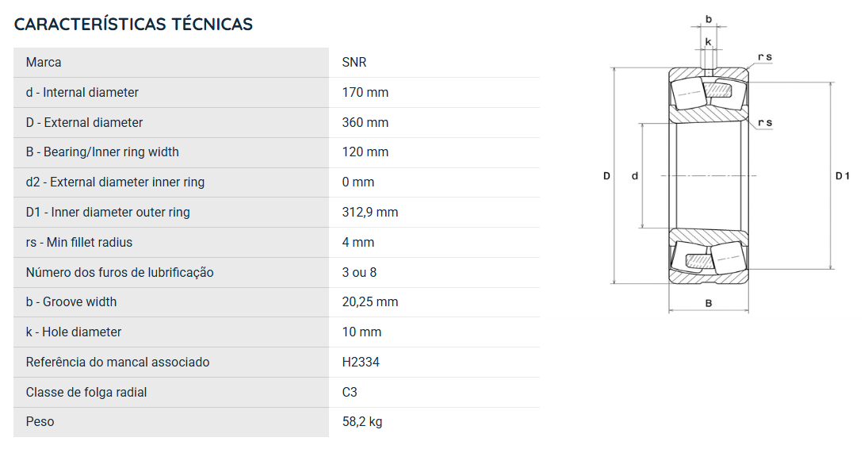
Task: Select the 312,9 mm value
Action: pos(370,213)
